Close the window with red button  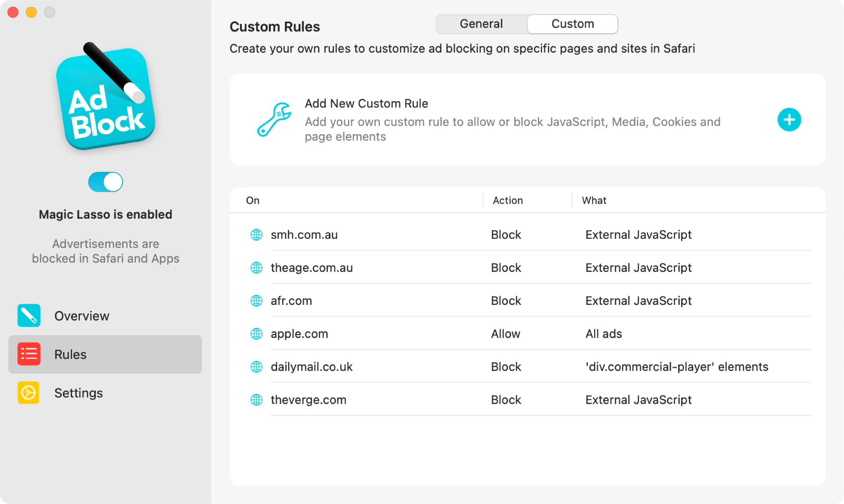[13, 12]
